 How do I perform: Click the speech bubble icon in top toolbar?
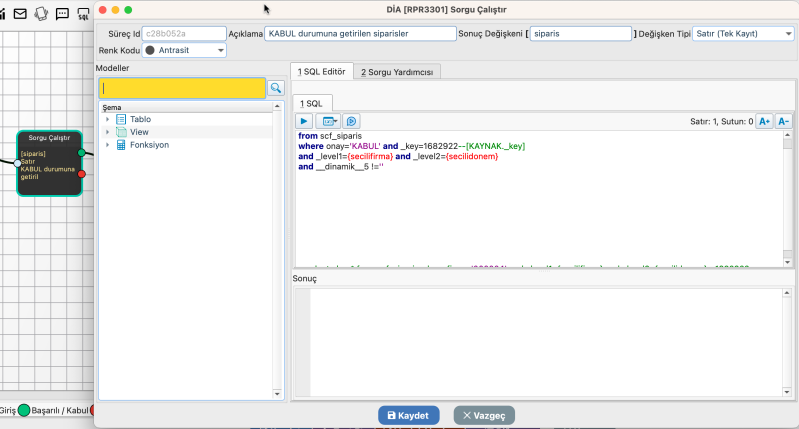[63, 14]
